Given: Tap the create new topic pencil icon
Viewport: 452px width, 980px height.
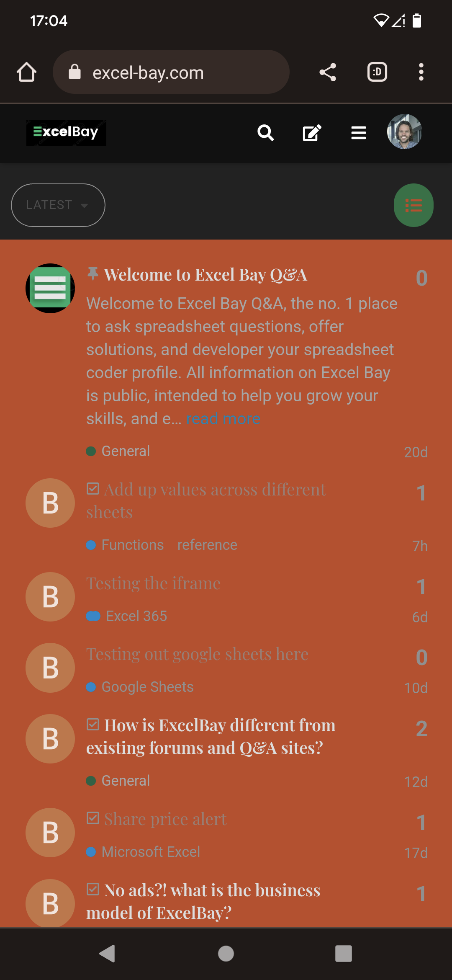Looking at the screenshot, I should (x=312, y=133).
